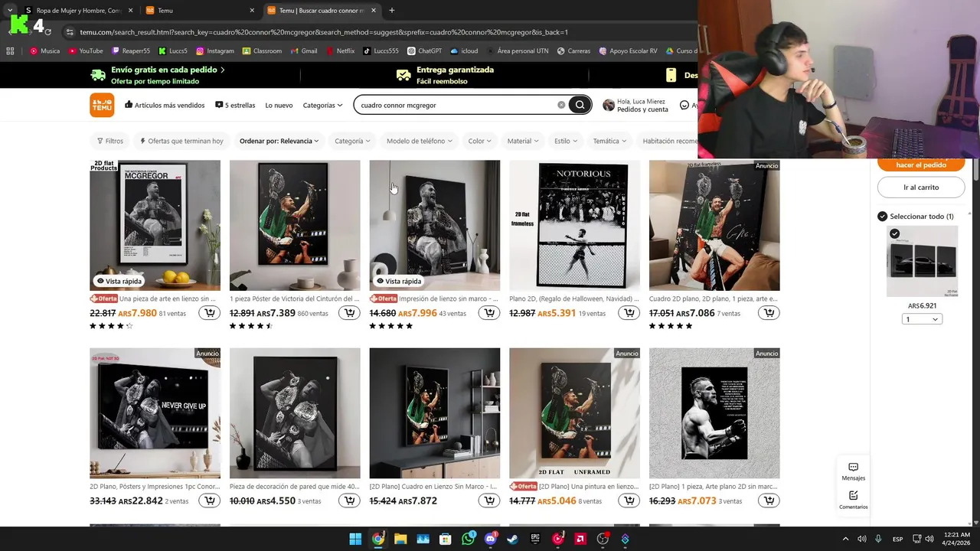
Task: Add the ARS7.073 art piece to cart
Action: 769,500
